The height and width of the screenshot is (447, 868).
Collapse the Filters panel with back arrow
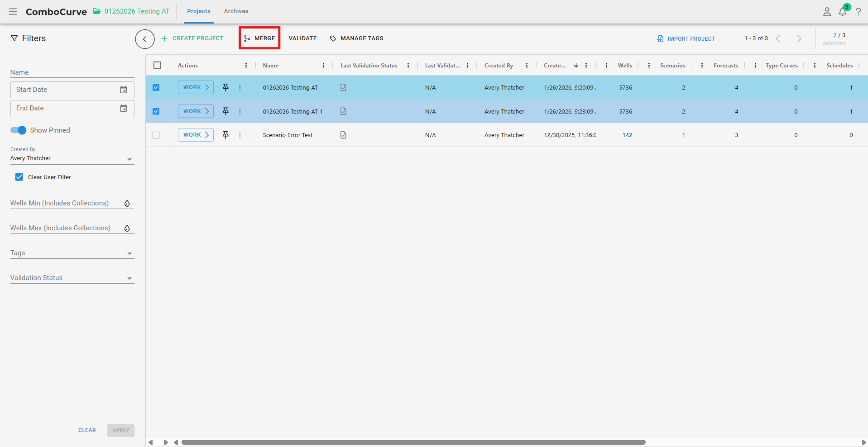coord(145,39)
